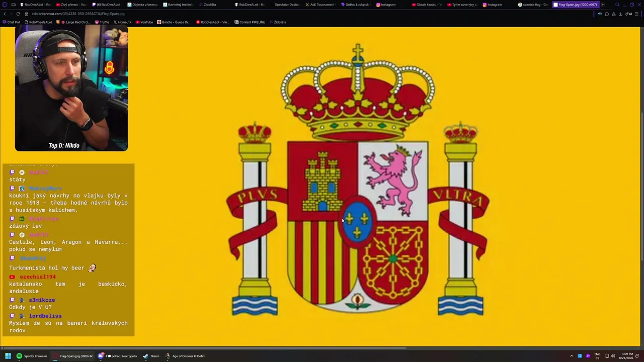Switch to the (6) RobDiesALot Twitch tab
The width and height of the screenshot is (644, 362).
click(107, 5)
